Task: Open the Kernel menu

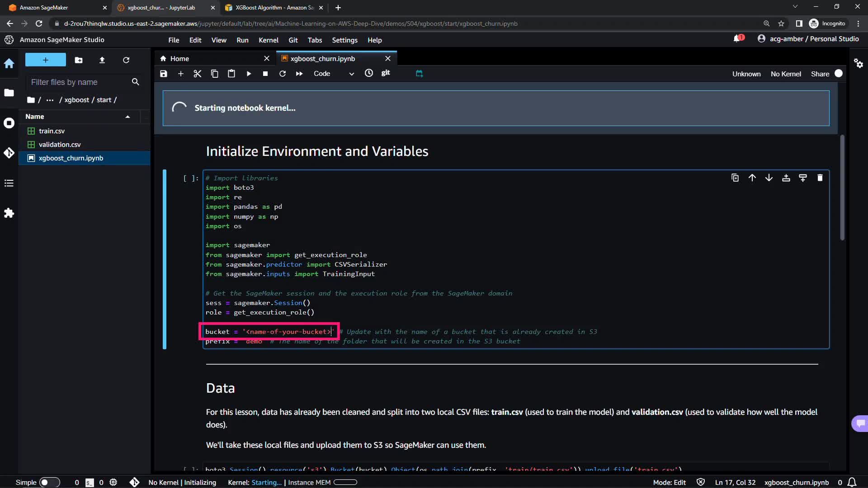Action: [268, 40]
